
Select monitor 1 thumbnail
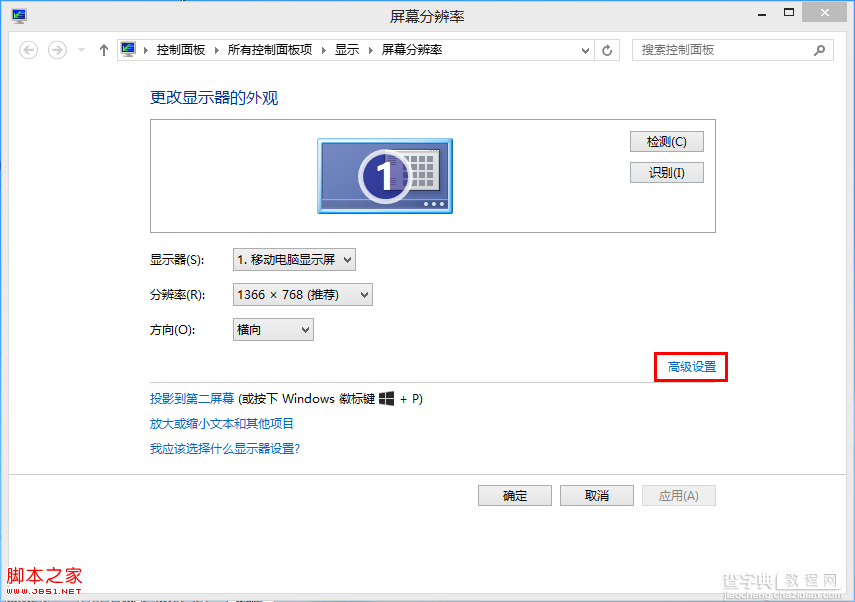(385, 176)
